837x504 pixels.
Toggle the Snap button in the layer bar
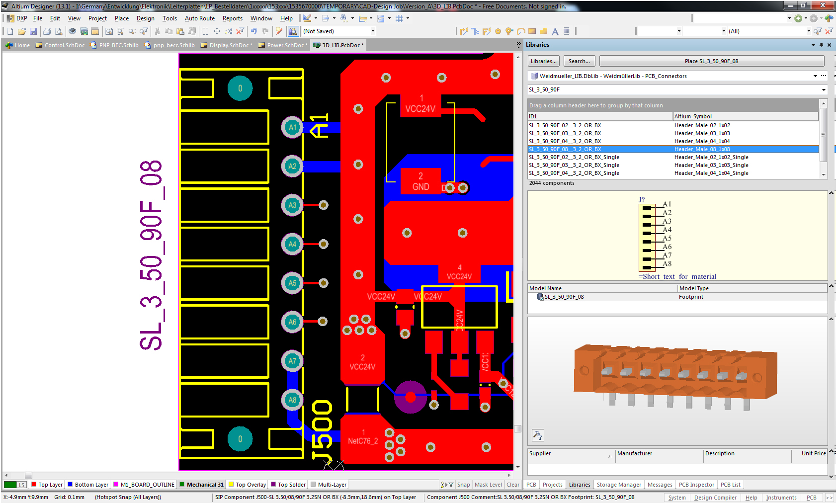[x=463, y=485]
